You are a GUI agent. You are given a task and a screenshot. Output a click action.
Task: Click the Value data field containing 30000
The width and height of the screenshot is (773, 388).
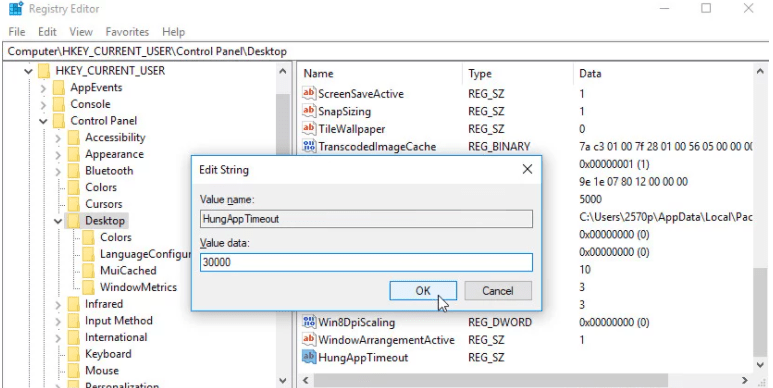click(366, 262)
